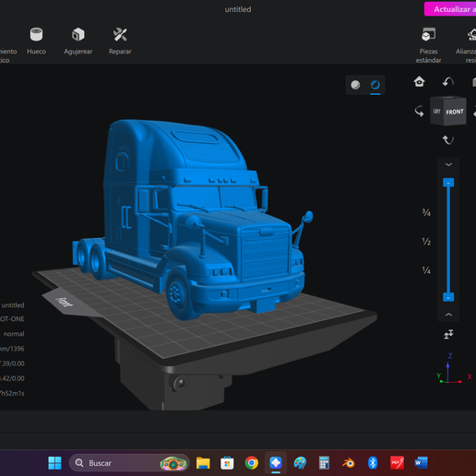Open File Explorer from taskbar

pos(203,463)
